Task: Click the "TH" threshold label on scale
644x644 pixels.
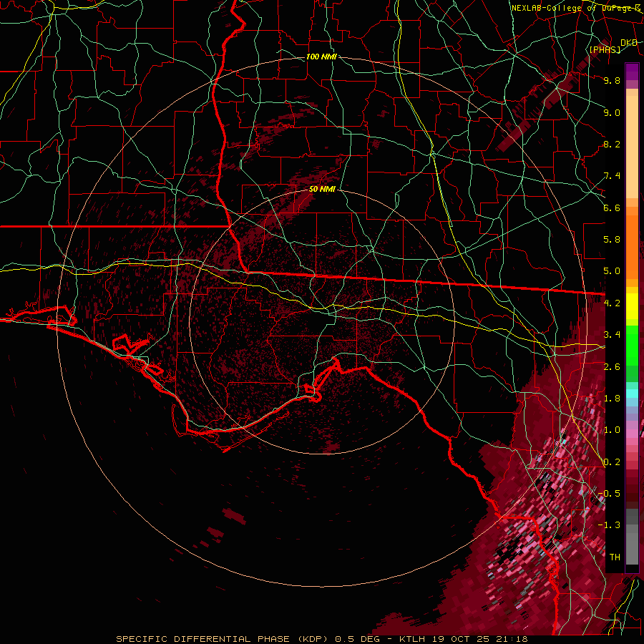Action: [x=615, y=557]
